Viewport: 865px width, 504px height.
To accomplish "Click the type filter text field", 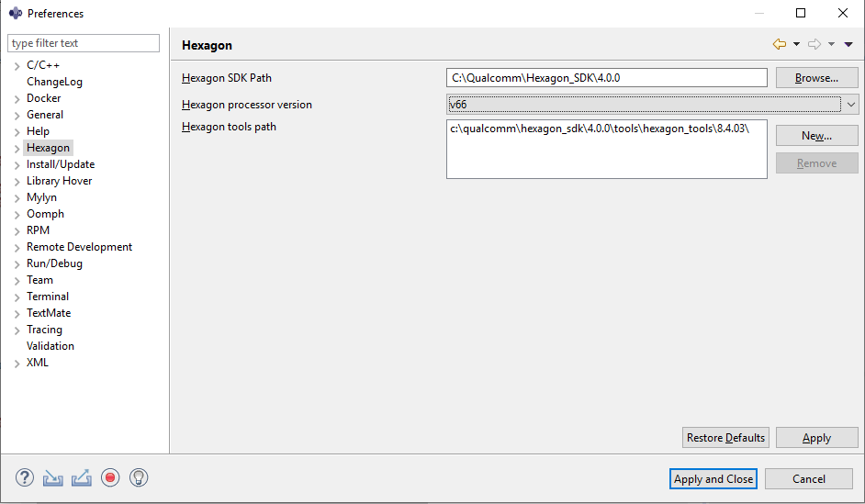I will pyautogui.click(x=84, y=43).
